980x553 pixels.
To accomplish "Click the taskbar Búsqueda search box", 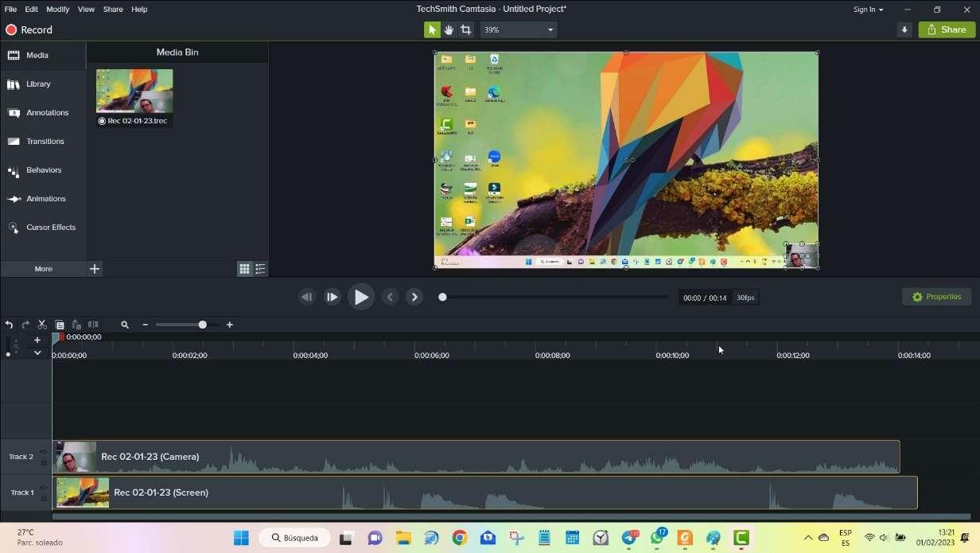I will pyautogui.click(x=295, y=538).
